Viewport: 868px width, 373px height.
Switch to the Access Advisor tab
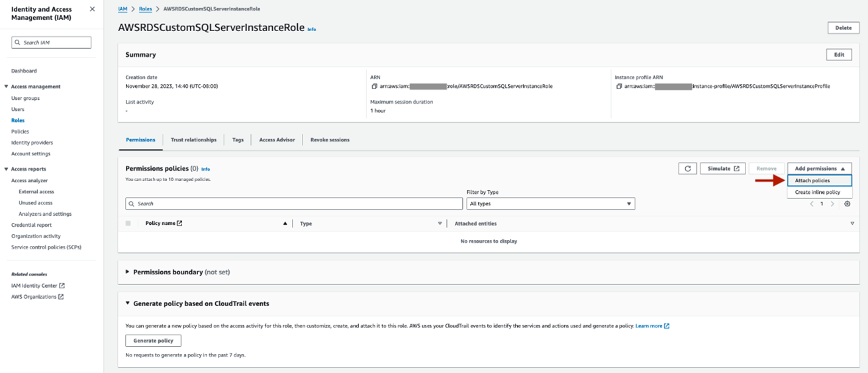[277, 140]
